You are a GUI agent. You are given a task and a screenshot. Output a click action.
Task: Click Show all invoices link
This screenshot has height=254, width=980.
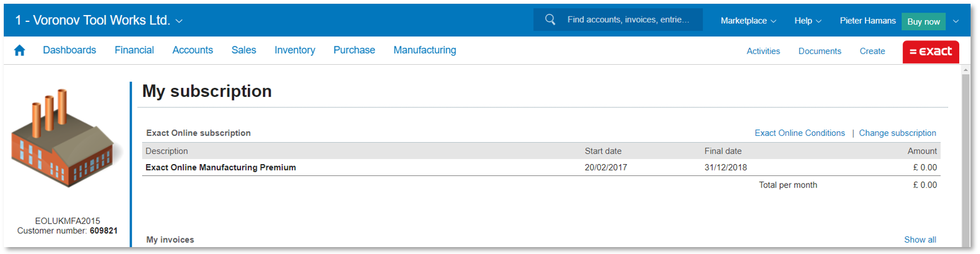(x=920, y=240)
